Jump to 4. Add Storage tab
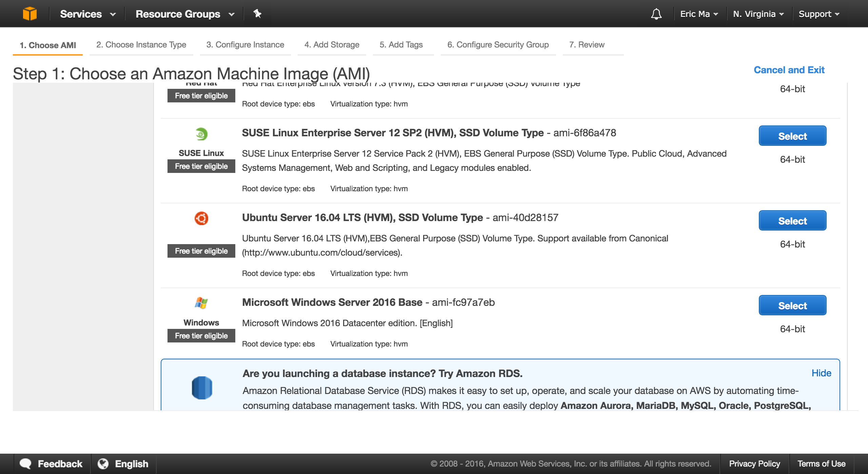The image size is (868, 474). coord(332,45)
